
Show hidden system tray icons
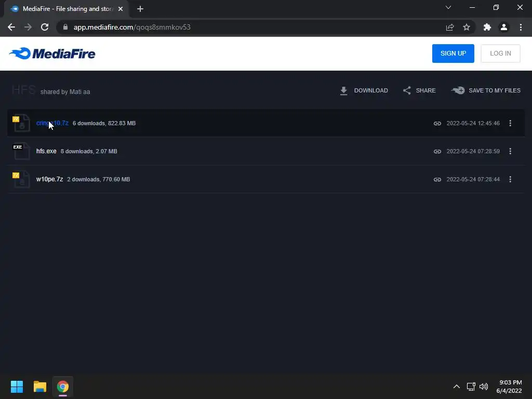457,387
